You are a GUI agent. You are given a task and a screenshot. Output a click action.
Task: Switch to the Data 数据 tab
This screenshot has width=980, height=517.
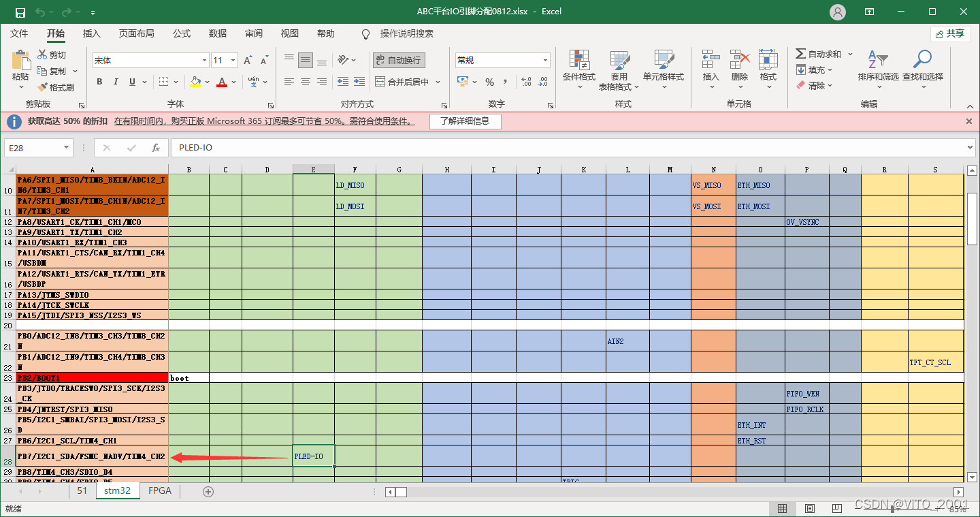coord(218,33)
